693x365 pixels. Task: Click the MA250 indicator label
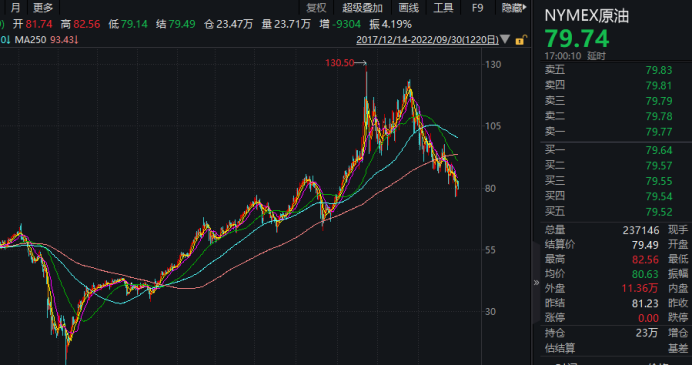tap(30, 40)
